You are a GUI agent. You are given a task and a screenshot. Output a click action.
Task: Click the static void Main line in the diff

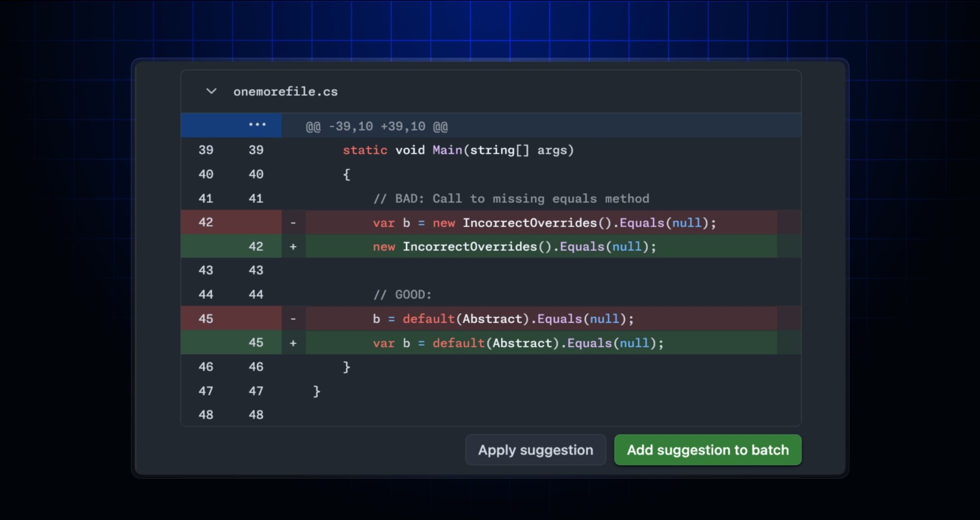(458, 150)
